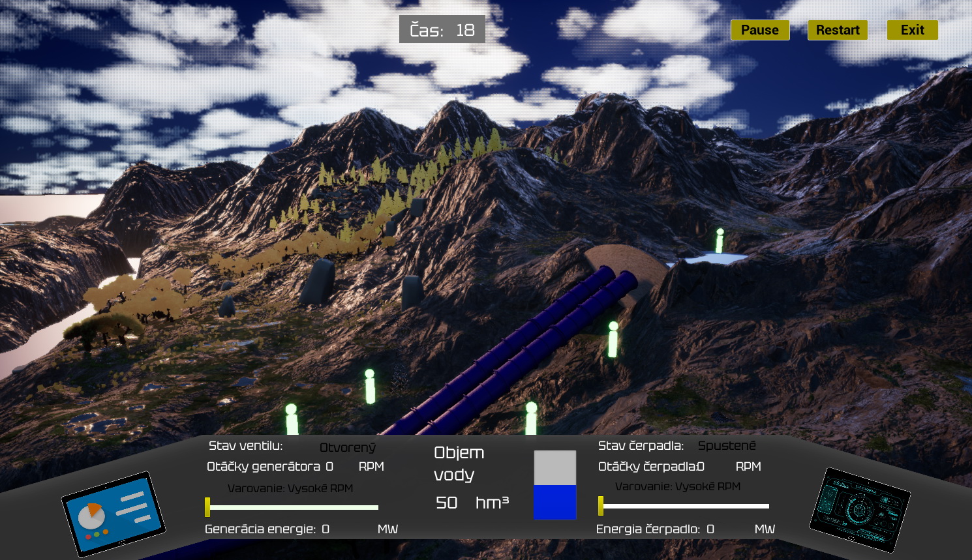
Task: Click pump 'Varovanie: Vysoké RPM' warning
Action: 678,486
